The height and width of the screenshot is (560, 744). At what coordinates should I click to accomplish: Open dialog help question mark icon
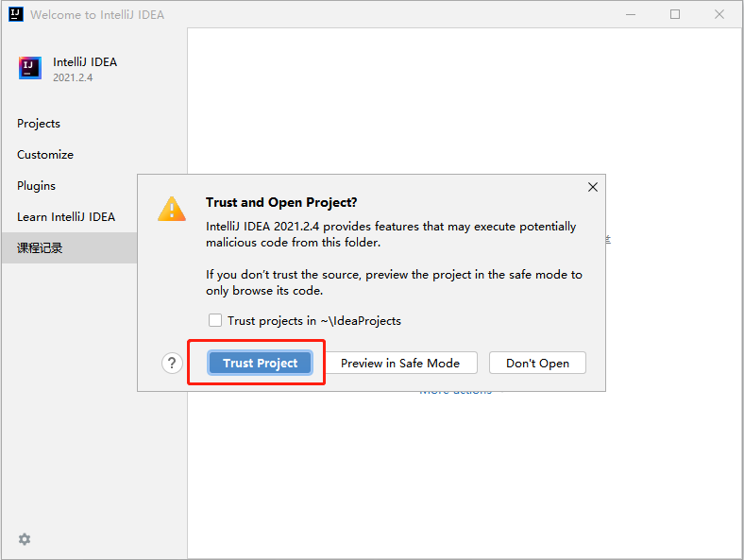pyautogui.click(x=172, y=364)
